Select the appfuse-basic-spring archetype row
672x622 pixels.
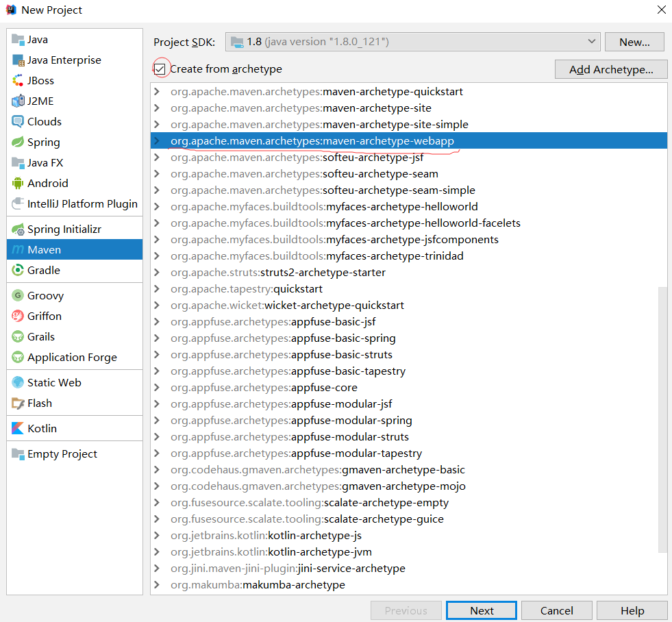(408, 338)
